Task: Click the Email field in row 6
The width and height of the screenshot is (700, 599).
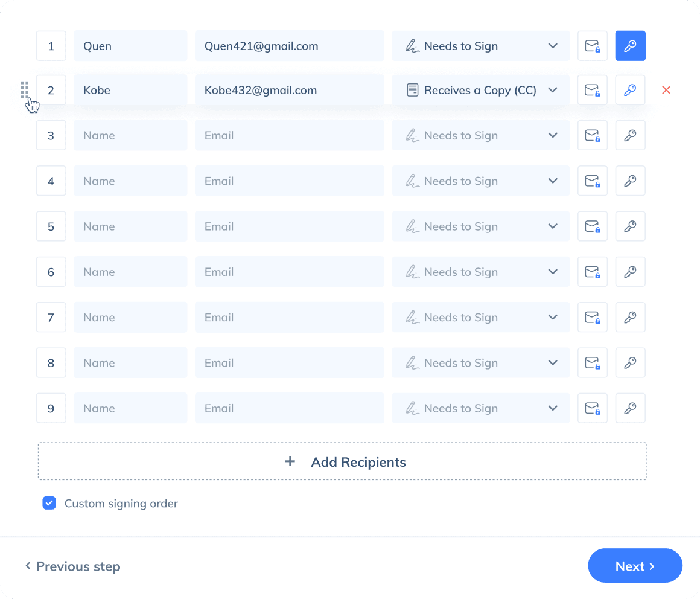Action: (x=289, y=272)
